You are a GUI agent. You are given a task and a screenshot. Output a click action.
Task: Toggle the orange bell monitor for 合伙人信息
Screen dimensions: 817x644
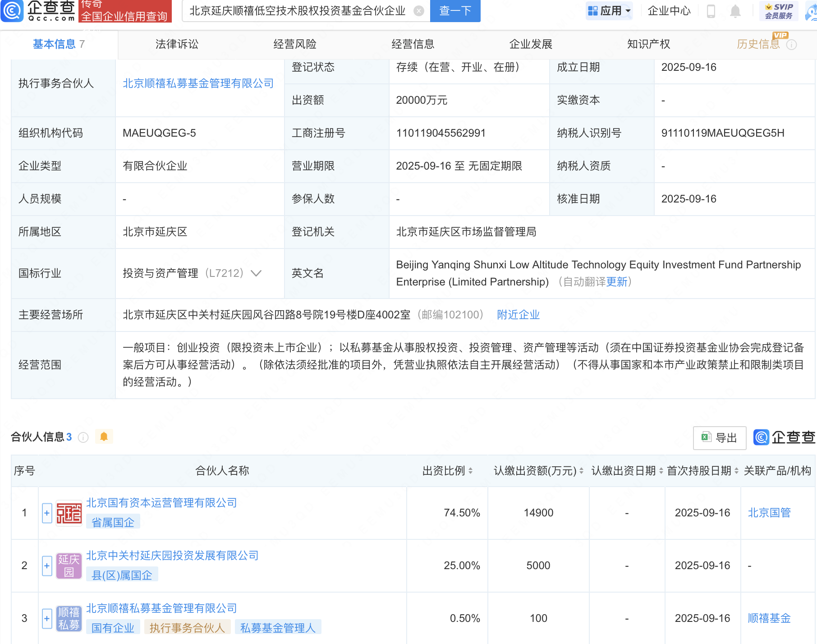[104, 437]
